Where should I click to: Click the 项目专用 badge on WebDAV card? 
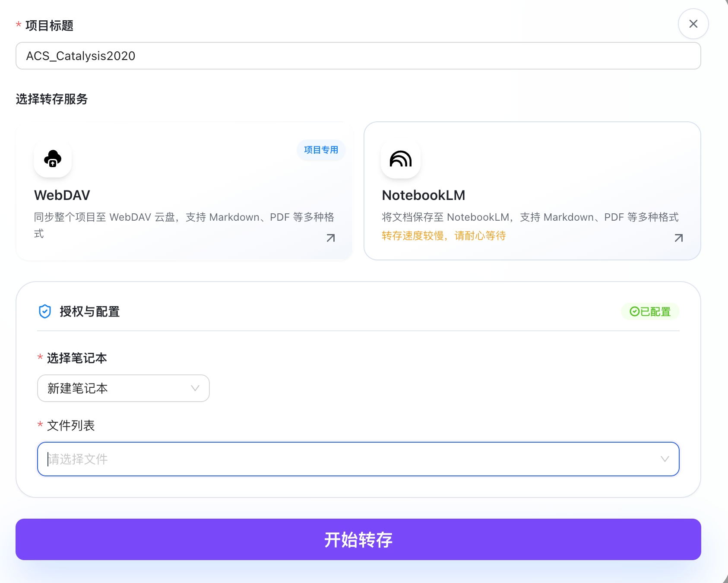[321, 150]
